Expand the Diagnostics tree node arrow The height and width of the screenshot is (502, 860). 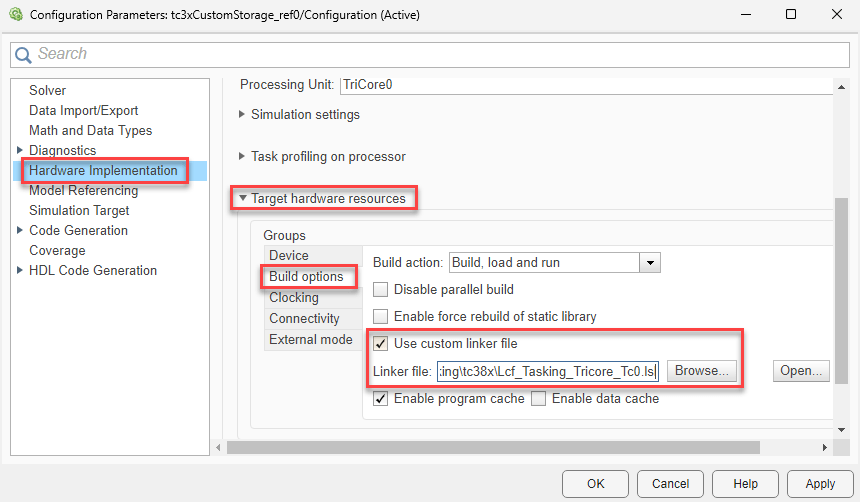pyautogui.click(x=20, y=151)
